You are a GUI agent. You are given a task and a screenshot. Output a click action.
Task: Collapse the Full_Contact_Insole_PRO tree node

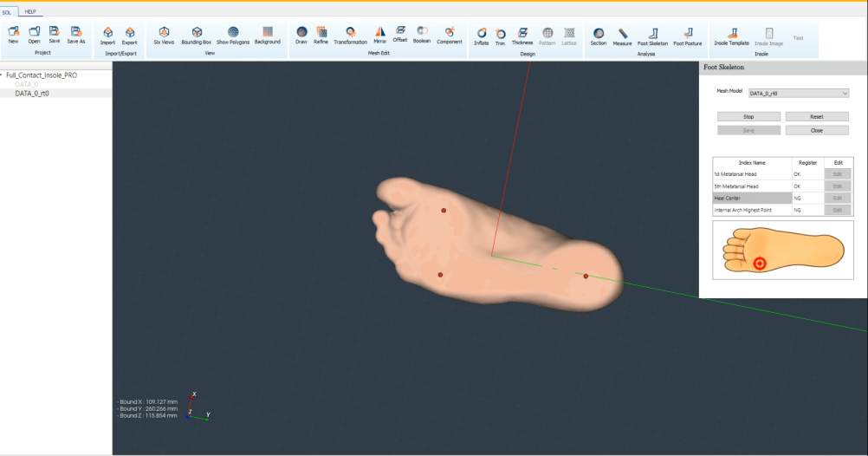(2, 75)
